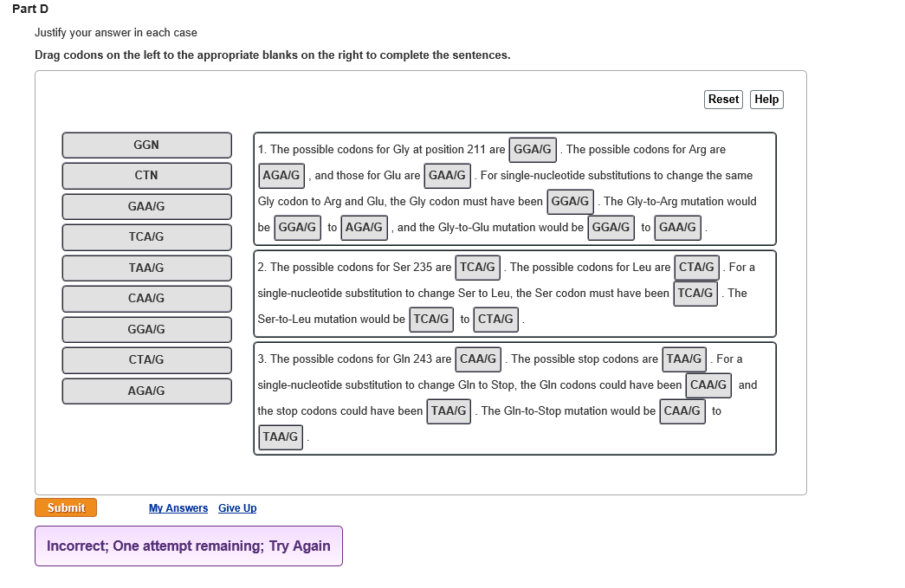Select the TAA/G codon tile in left list

(146, 268)
